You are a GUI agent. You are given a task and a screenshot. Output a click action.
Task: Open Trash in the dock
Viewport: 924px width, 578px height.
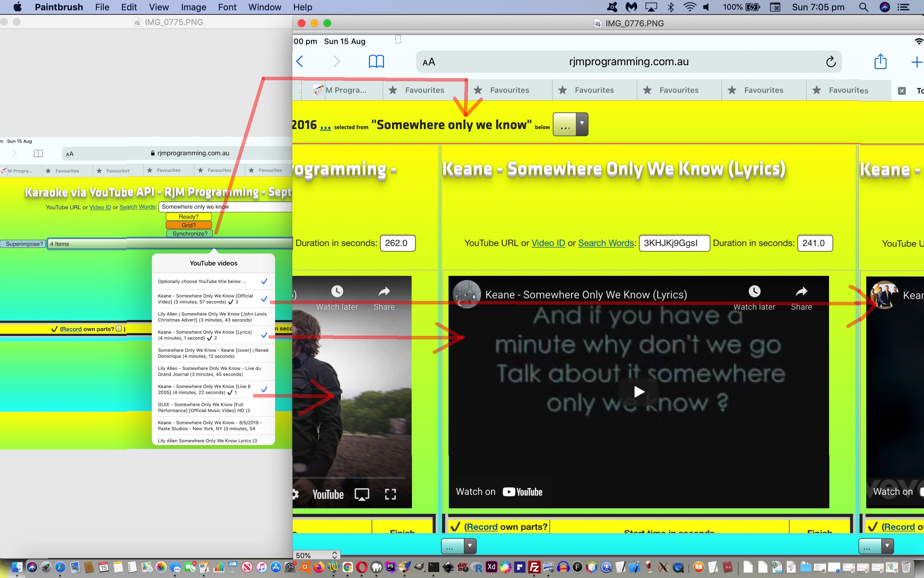click(906, 567)
